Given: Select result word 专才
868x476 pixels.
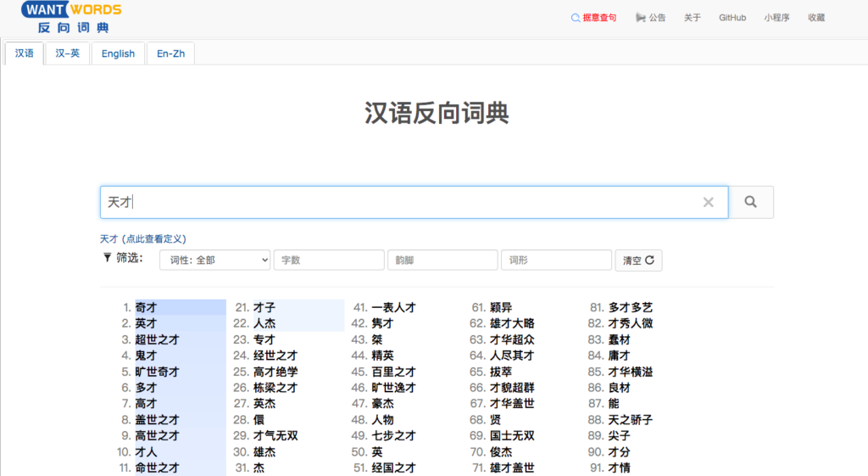Looking at the screenshot, I should 264,339.
